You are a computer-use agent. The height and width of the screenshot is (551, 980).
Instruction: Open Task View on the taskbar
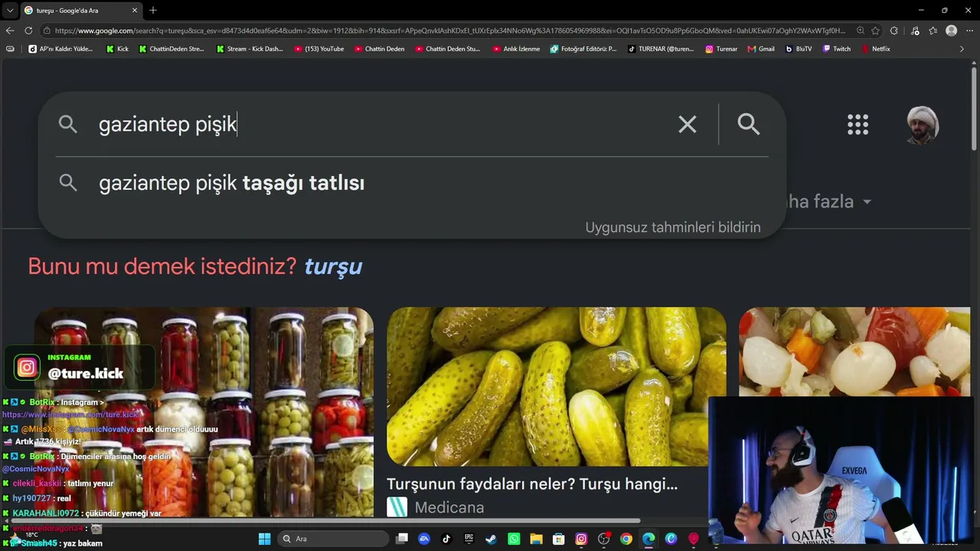click(x=402, y=539)
